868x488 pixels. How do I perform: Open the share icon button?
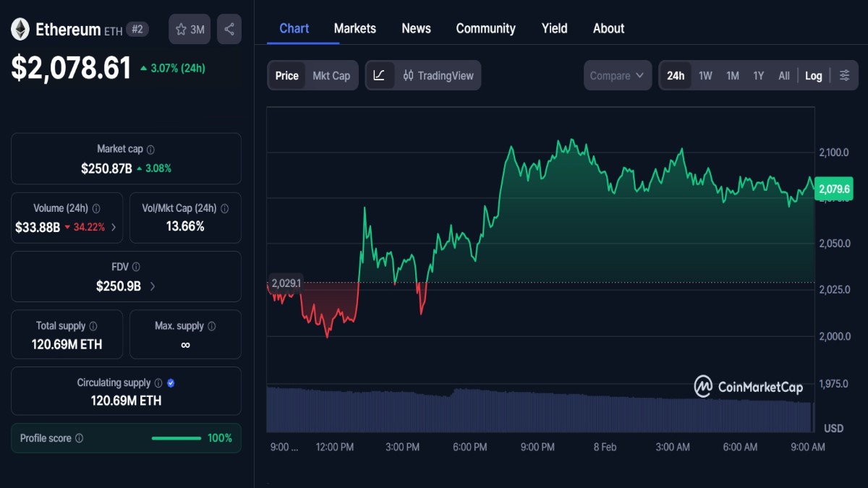[x=229, y=30]
